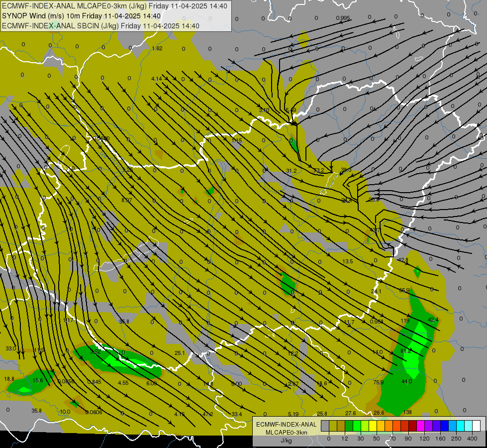Click the map value 119
Viewport: 487px width, 448px height.
[405, 321]
